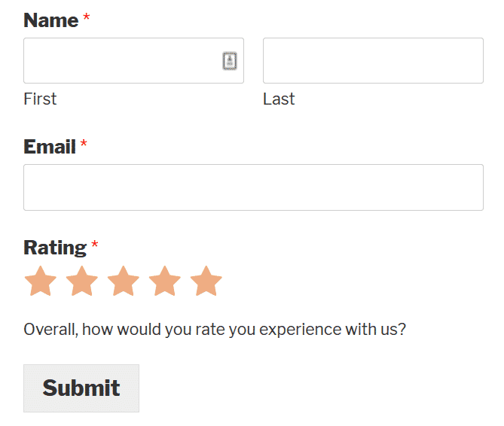Focus the First name input field

point(121,61)
